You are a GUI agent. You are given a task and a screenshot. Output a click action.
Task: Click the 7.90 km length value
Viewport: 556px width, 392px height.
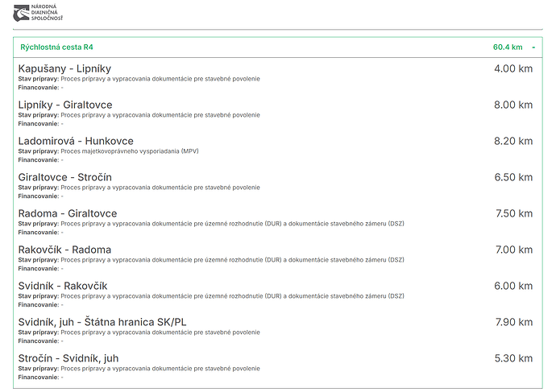click(x=514, y=322)
